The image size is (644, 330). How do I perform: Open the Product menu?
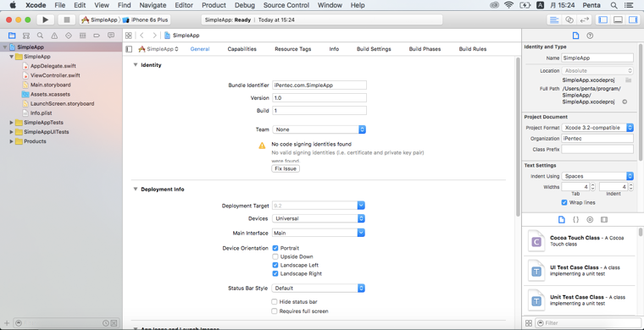(214, 5)
